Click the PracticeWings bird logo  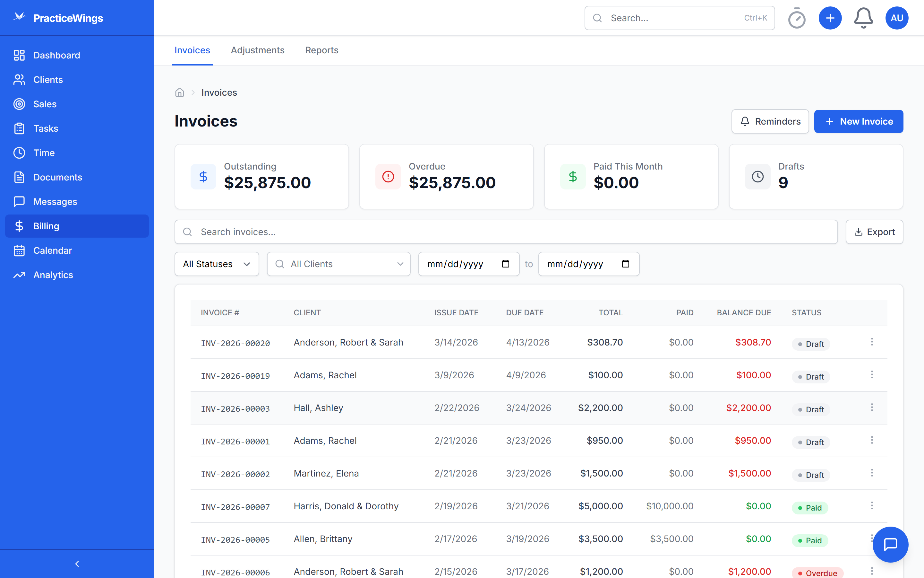[19, 17]
